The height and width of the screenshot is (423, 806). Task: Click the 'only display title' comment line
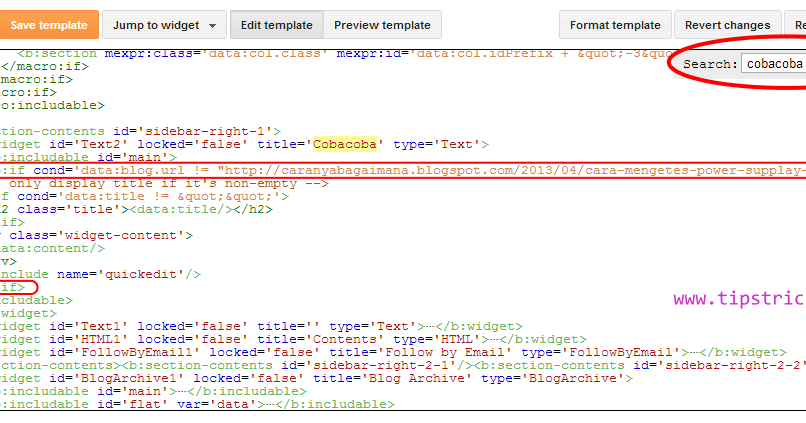pos(164,183)
